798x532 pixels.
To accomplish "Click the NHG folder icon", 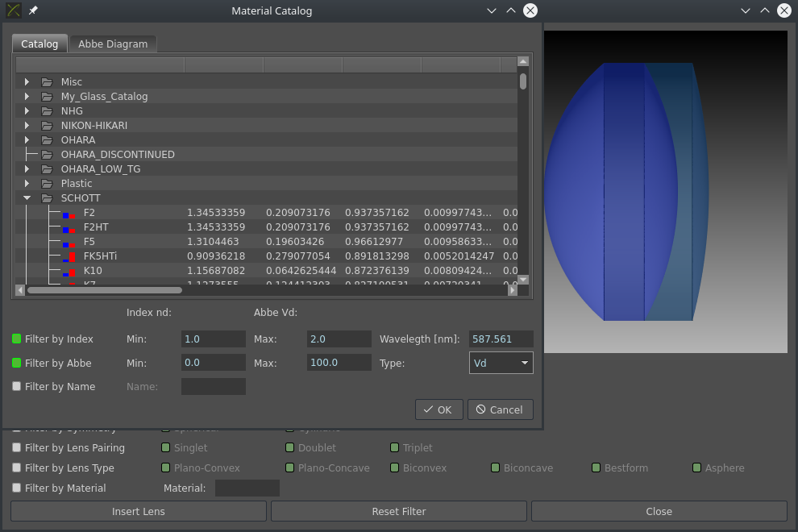I will (x=48, y=111).
